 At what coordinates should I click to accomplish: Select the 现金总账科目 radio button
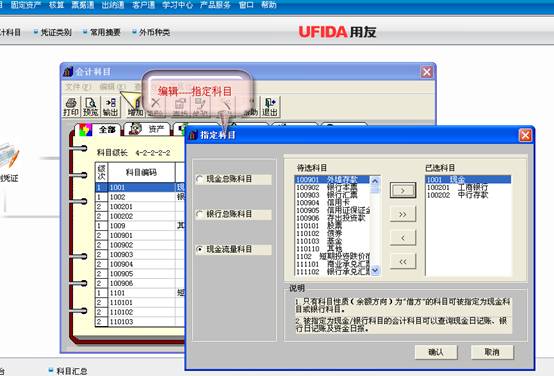coord(200,179)
